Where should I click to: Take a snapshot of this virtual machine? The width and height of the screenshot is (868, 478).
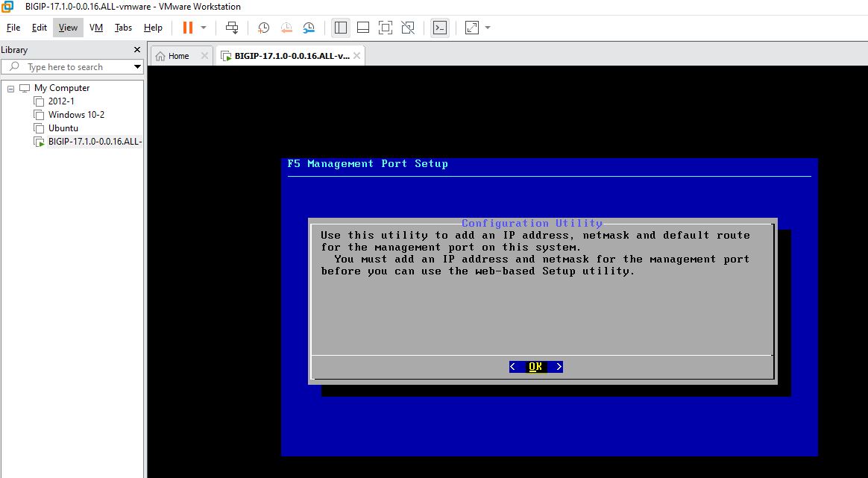pyautogui.click(x=264, y=28)
